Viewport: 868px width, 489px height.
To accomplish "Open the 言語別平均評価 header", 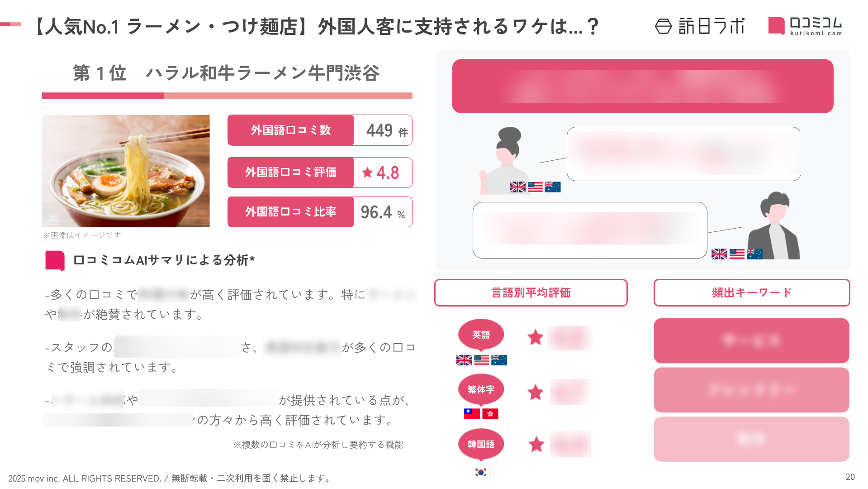I will click(531, 293).
